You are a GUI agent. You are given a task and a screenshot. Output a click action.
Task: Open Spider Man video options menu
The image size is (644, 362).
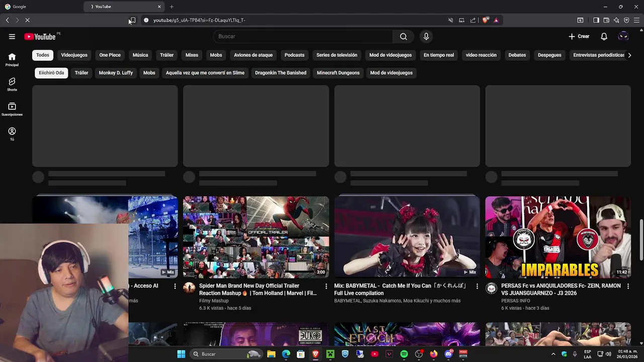tap(326, 286)
